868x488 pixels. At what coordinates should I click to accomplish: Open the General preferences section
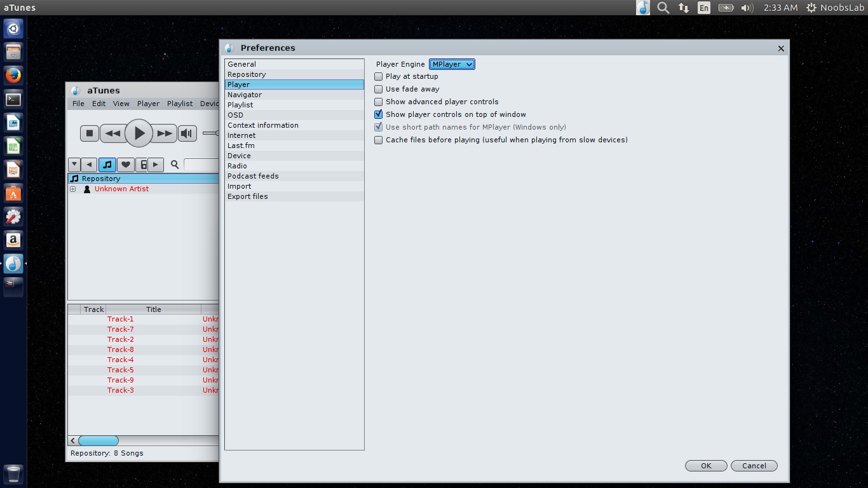tap(294, 64)
